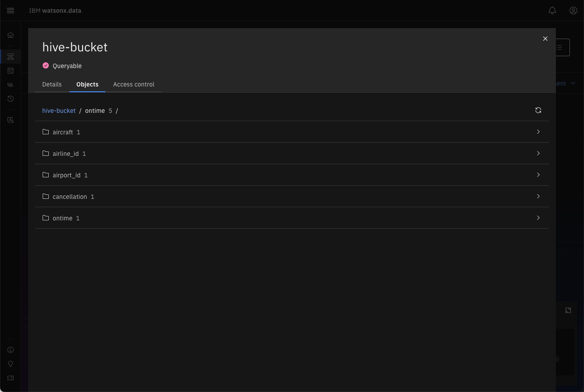Click the hive-bucket panel heading
This screenshot has width=584, height=392.
[75, 47]
